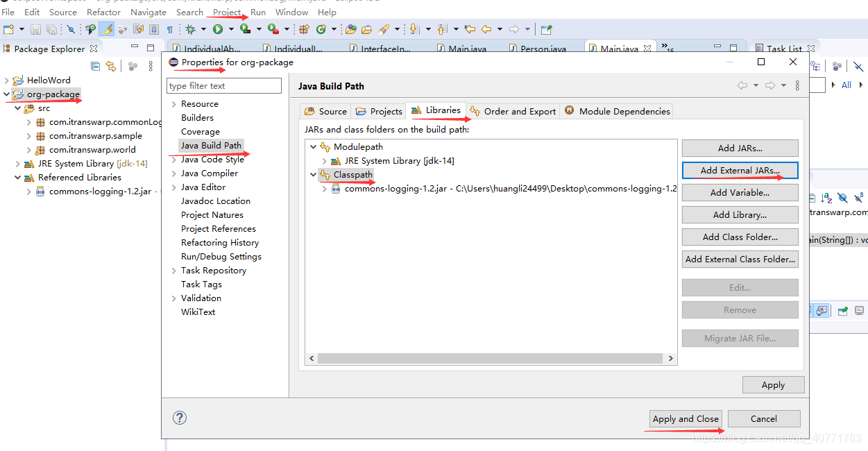Expand the com.itranswarp.sample package

pyautogui.click(x=29, y=136)
